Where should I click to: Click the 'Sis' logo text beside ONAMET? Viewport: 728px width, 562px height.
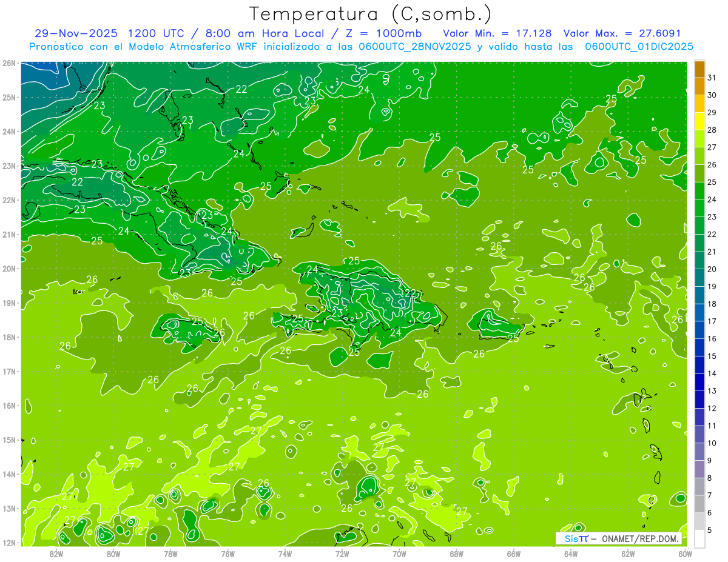pos(571,539)
